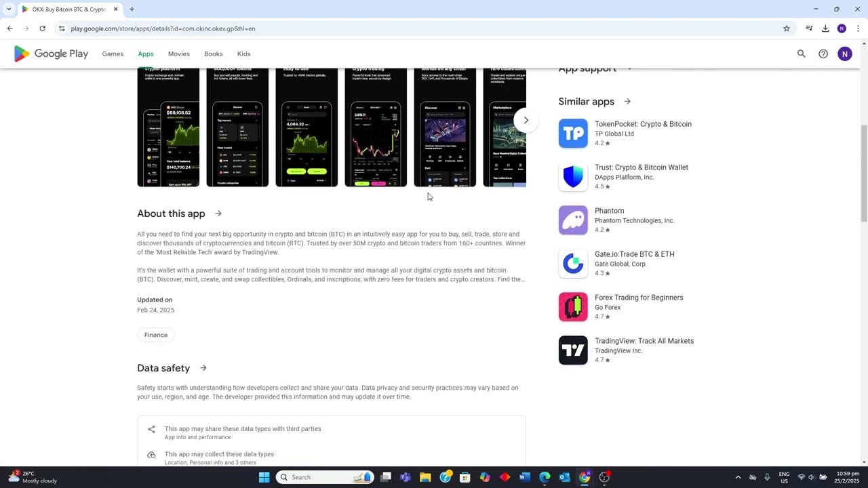Open Microsoft Teams from the taskbar
The image size is (868, 488).
[x=406, y=477]
